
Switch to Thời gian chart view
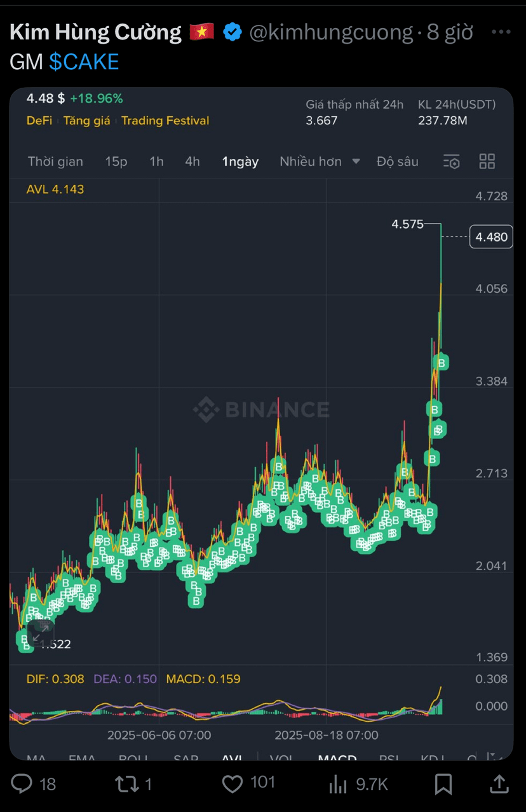click(x=55, y=161)
